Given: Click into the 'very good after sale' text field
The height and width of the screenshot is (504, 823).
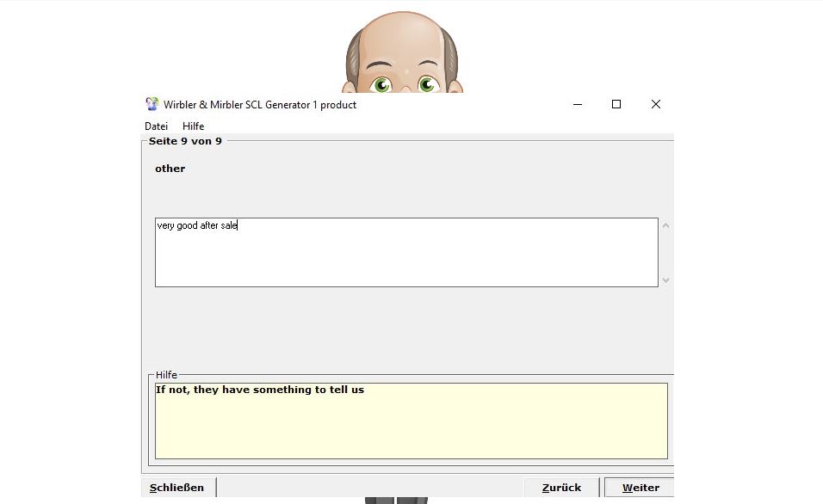Looking at the screenshot, I should pos(406,252).
